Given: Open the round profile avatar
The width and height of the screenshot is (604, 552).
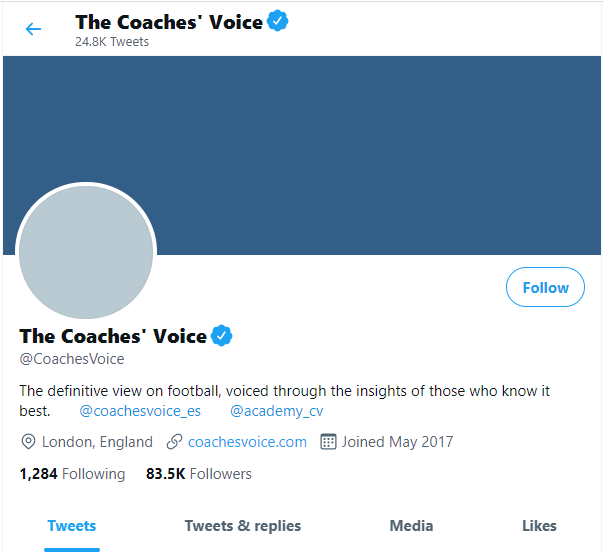Looking at the screenshot, I should (x=86, y=252).
